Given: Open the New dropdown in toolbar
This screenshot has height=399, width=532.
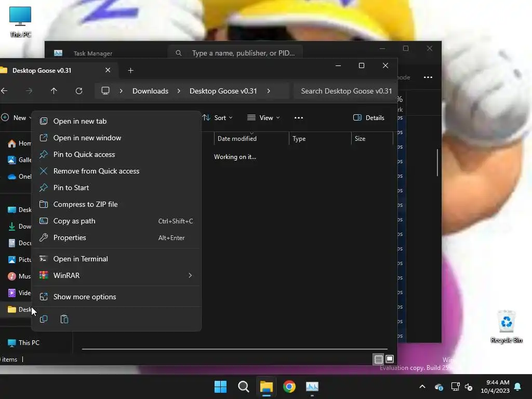Looking at the screenshot, I should point(16,118).
